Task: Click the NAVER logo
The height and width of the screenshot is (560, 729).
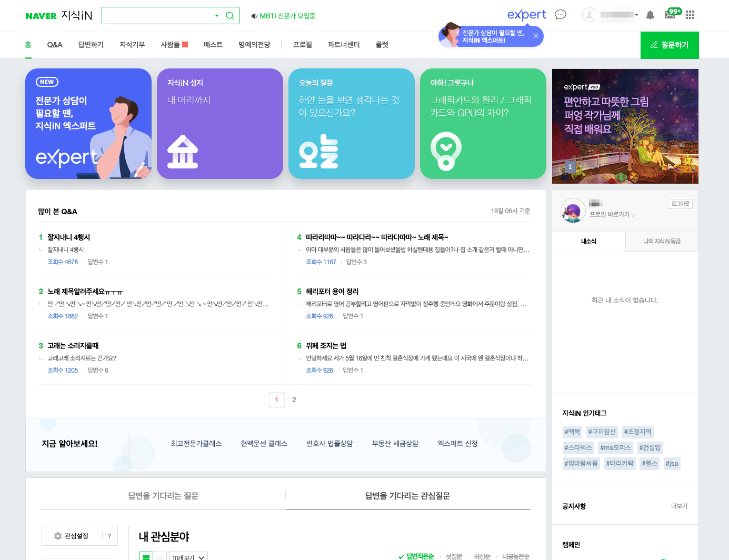Action: (x=41, y=16)
